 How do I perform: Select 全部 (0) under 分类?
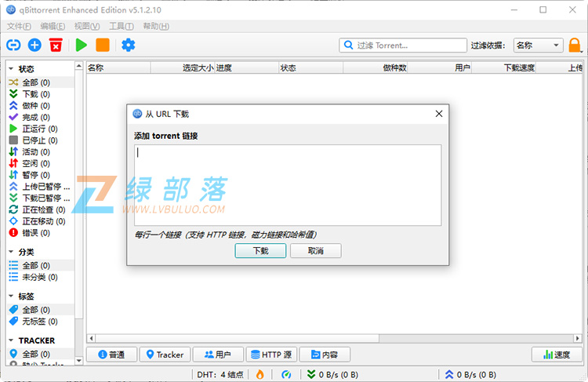[41, 266]
